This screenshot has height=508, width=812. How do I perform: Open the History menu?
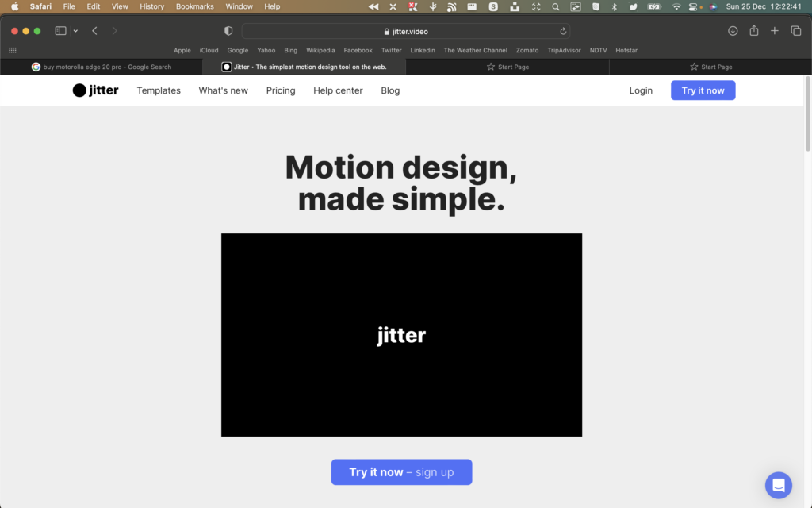[151, 6]
